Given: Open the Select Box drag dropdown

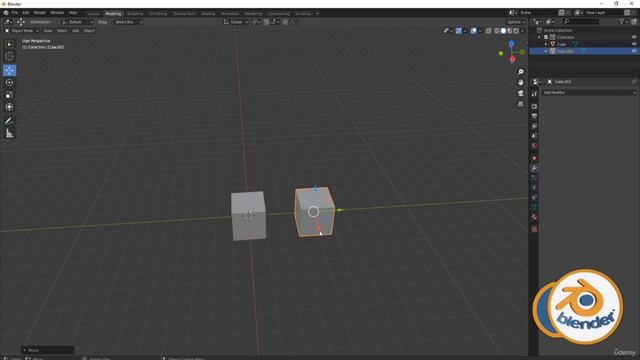Looking at the screenshot, I should [128, 22].
